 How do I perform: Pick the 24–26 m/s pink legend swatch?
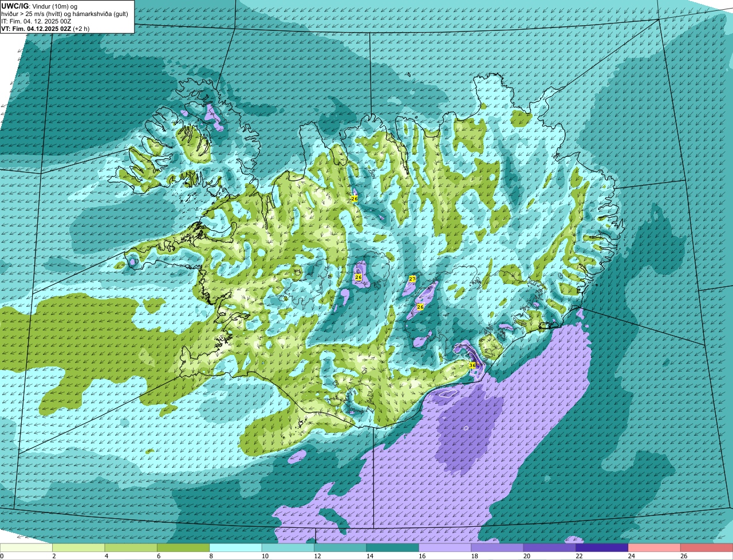(655, 548)
